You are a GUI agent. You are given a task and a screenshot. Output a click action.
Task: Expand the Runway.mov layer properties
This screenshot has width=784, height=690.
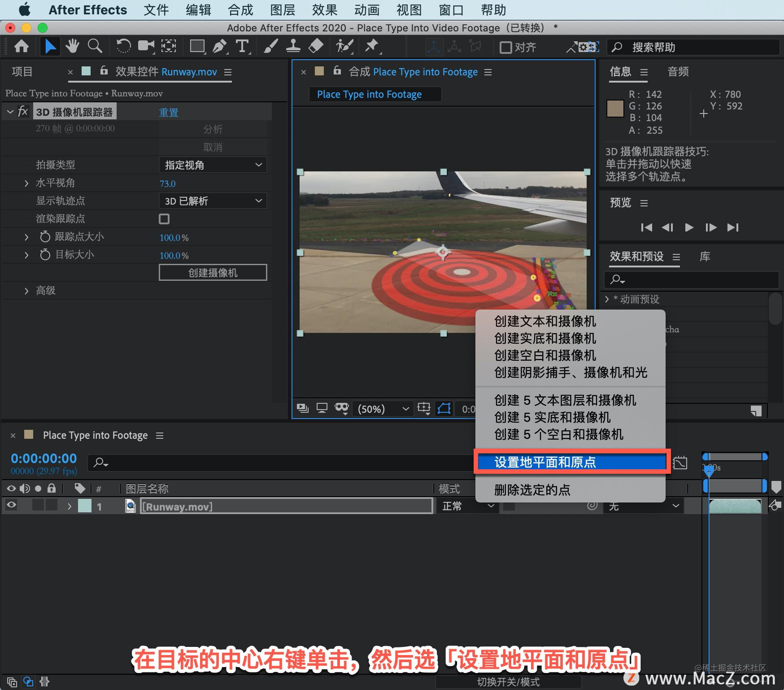pyautogui.click(x=69, y=506)
